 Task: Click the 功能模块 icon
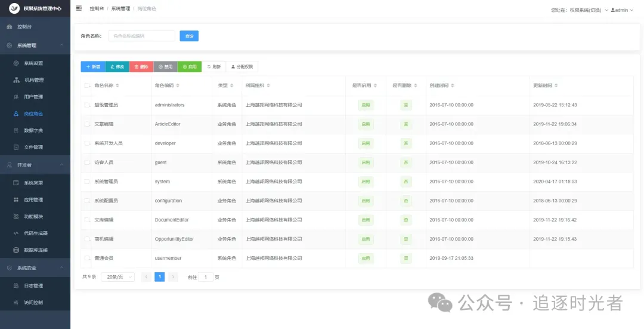(x=16, y=217)
